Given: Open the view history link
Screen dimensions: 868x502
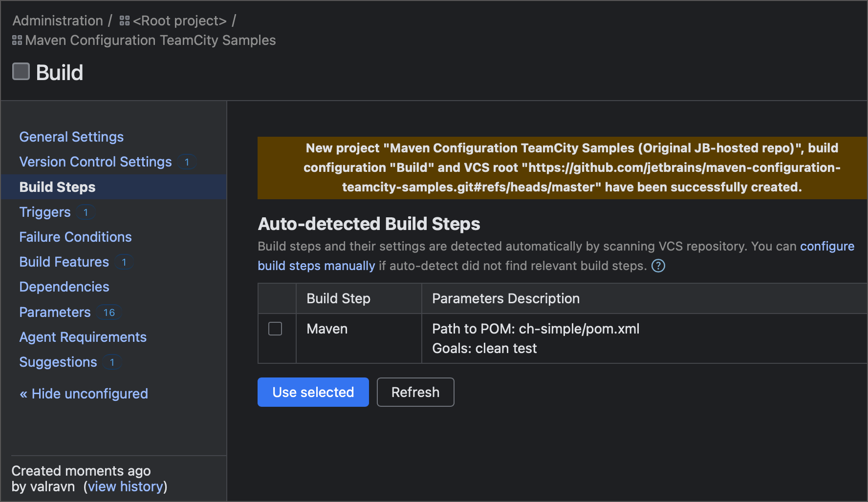Looking at the screenshot, I should point(125,486).
